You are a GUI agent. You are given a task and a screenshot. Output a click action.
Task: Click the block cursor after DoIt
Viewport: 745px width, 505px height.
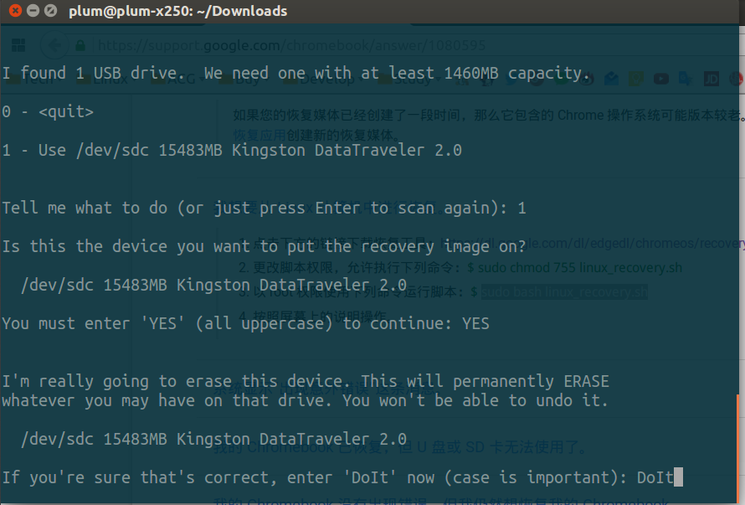click(x=678, y=478)
